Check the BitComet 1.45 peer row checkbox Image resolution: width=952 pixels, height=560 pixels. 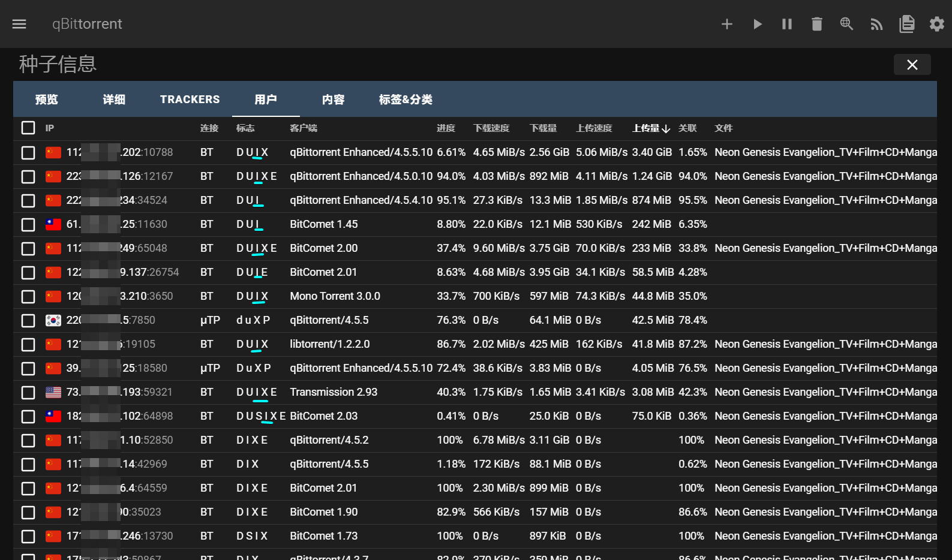(x=28, y=224)
